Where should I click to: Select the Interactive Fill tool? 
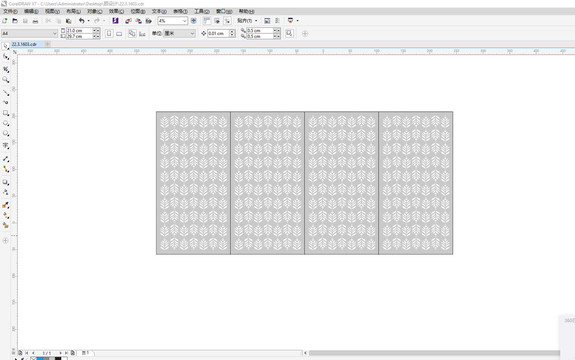click(x=6, y=216)
